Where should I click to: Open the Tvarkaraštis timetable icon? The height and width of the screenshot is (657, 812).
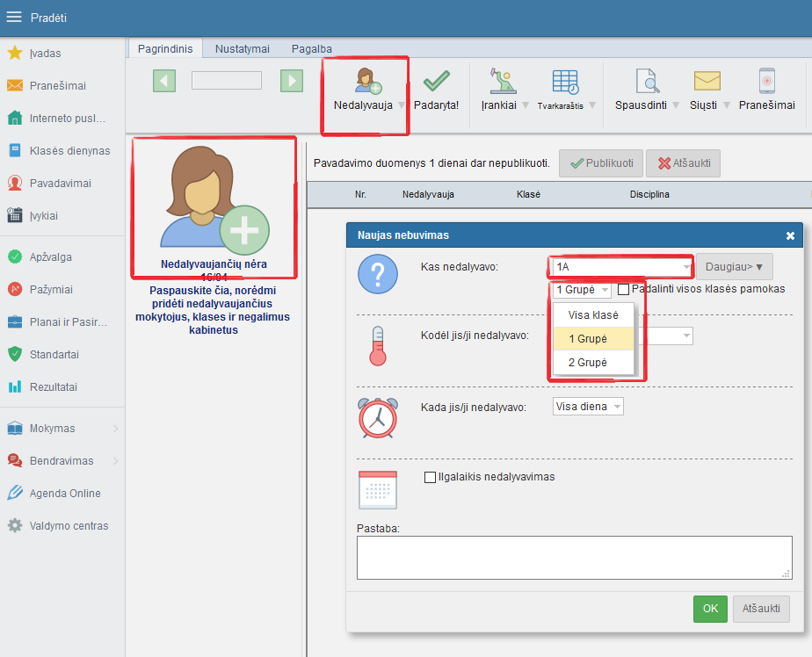click(565, 82)
